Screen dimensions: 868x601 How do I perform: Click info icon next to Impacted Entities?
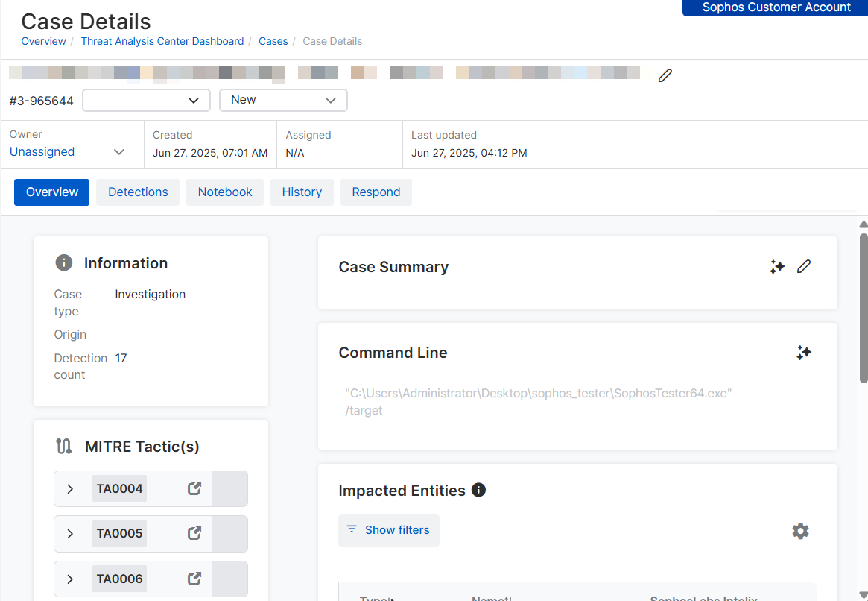point(479,490)
